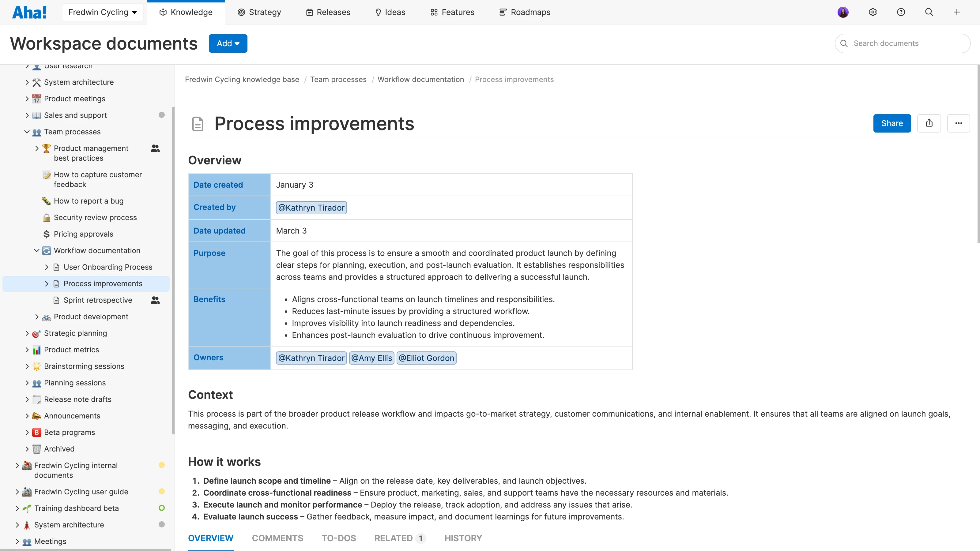Viewport: 980px width, 551px height.
Task: Click the export icon beside Share
Action: pos(929,123)
